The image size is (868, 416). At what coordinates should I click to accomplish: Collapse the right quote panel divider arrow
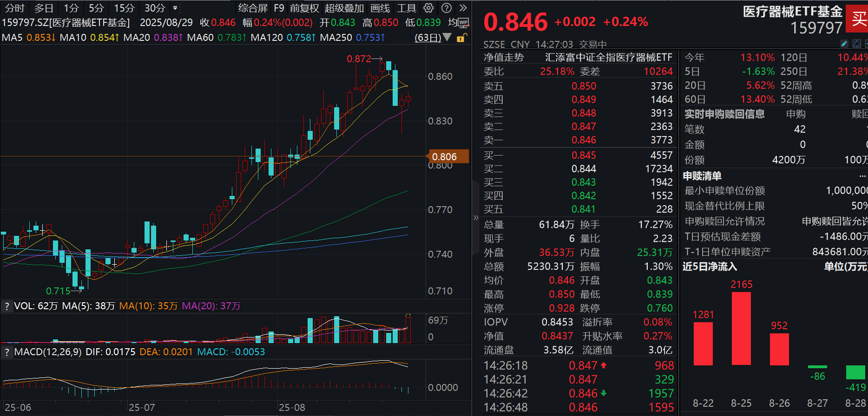click(x=475, y=217)
